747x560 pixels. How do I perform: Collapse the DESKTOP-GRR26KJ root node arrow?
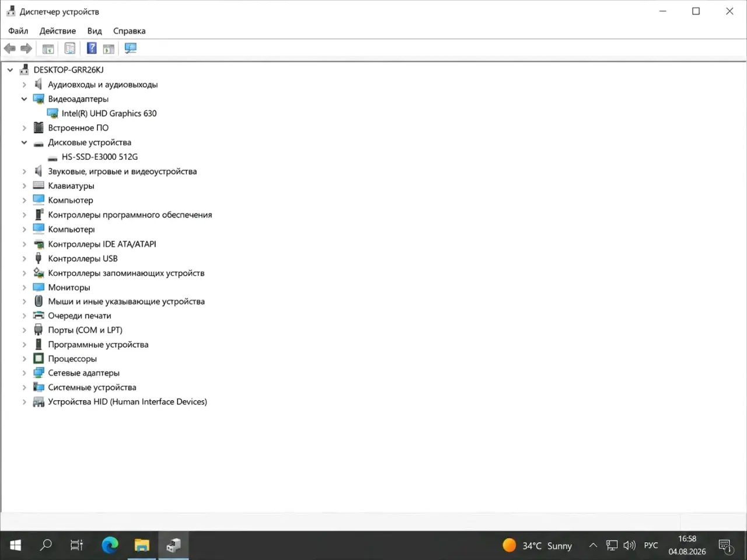[x=10, y=70]
